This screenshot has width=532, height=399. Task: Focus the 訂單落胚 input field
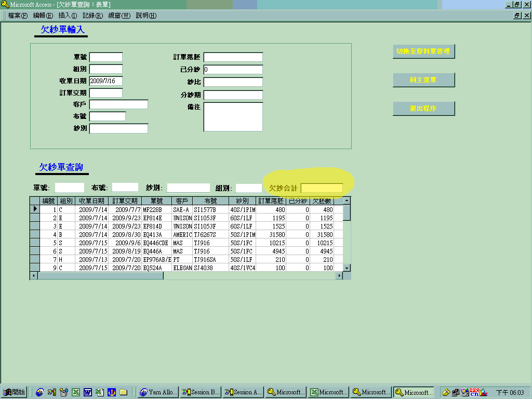pos(233,57)
